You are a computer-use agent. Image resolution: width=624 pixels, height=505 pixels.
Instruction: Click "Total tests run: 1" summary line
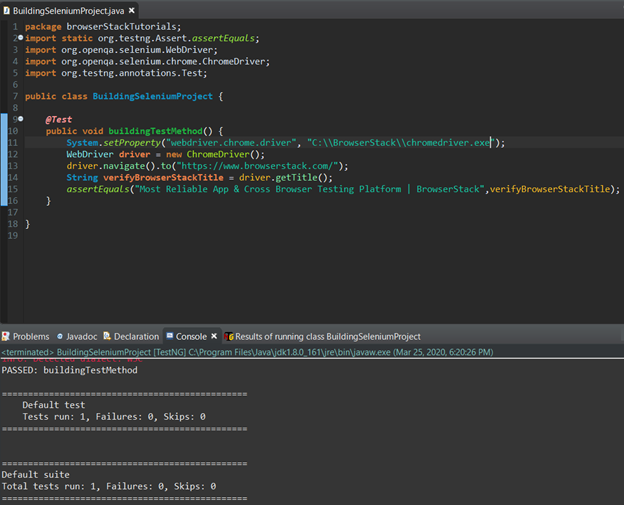point(109,486)
